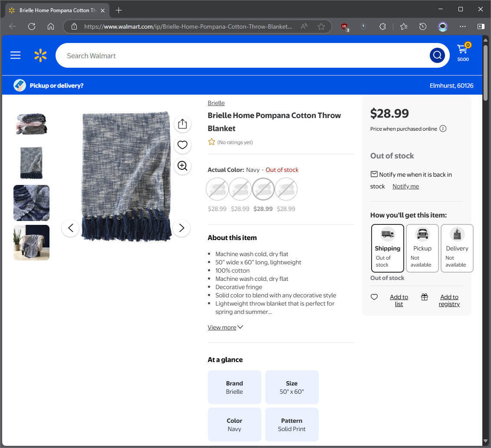The width and height of the screenshot is (491, 448).
Task: Click the product title heading
Action: [x=274, y=122]
